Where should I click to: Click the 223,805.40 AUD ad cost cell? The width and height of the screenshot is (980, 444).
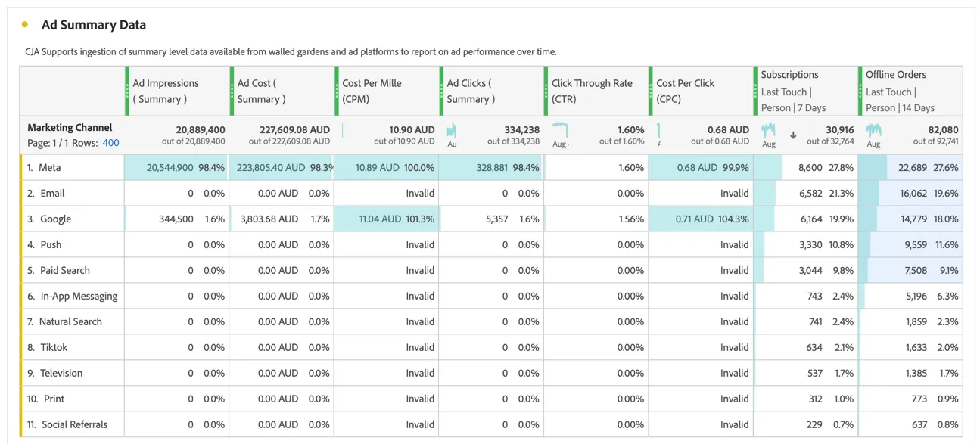pos(282,167)
